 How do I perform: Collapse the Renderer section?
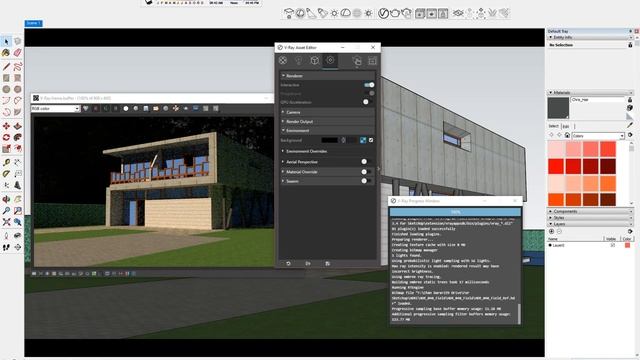coord(327,76)
